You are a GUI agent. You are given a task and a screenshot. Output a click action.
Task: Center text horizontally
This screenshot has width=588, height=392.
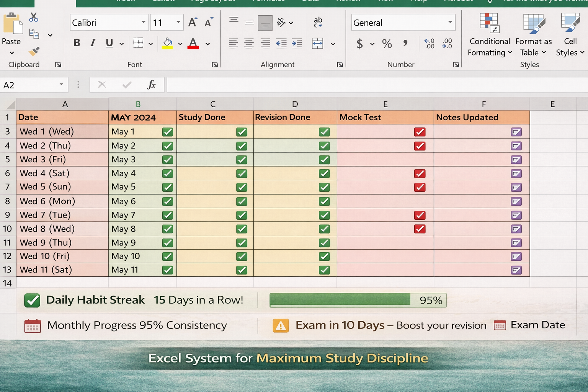[x=249, y=43]
